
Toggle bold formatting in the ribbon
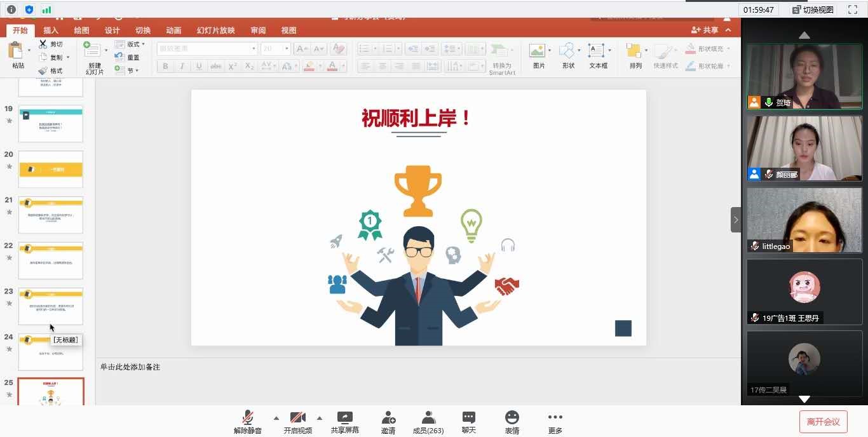click(165, 66)
